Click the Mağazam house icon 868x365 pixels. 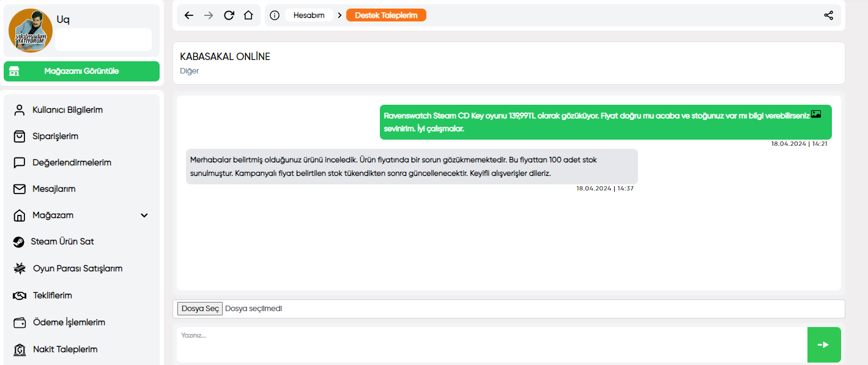point(20,216)
